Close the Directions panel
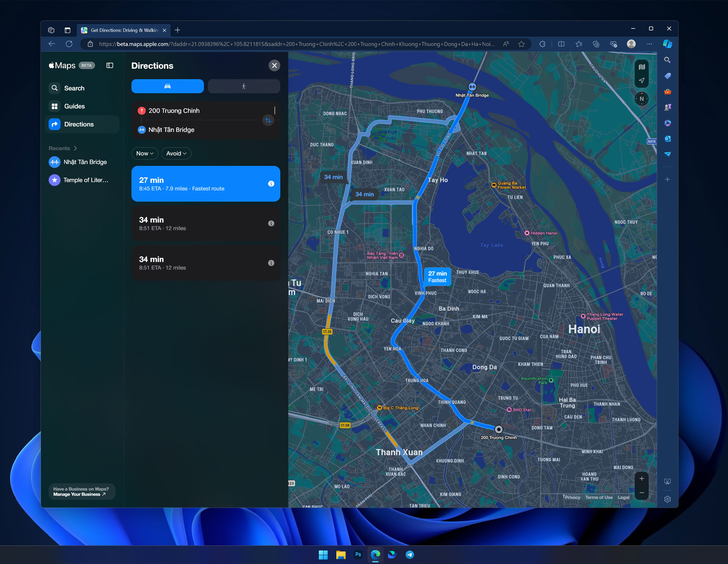 click(275, 66)
